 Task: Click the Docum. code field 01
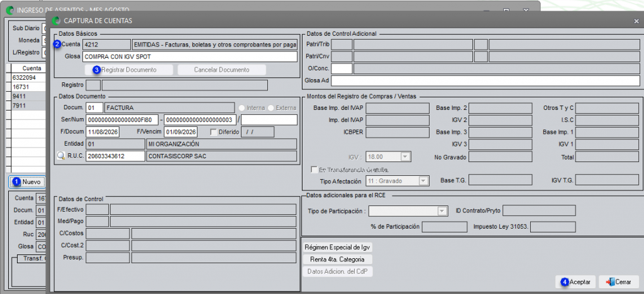pyautogui.click(x=94, y=108)
